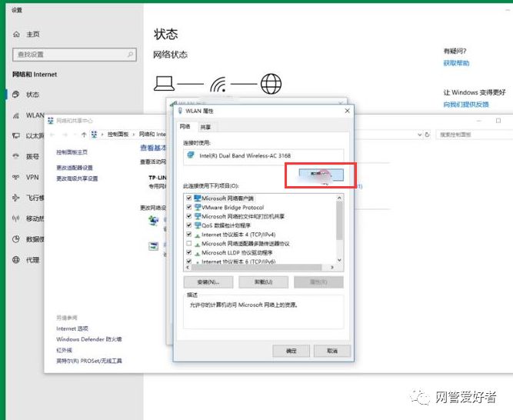Click VMware Bridge Protocol item icon
This screenshot has height=420, width=513.
198,207
